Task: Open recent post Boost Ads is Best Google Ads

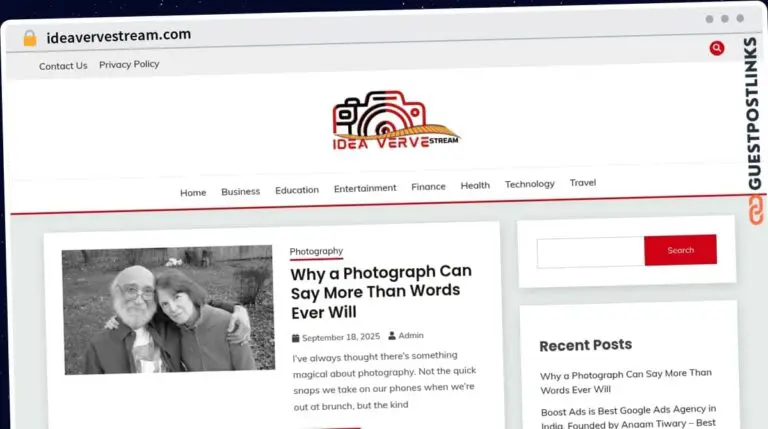Action: pos(628,416)
